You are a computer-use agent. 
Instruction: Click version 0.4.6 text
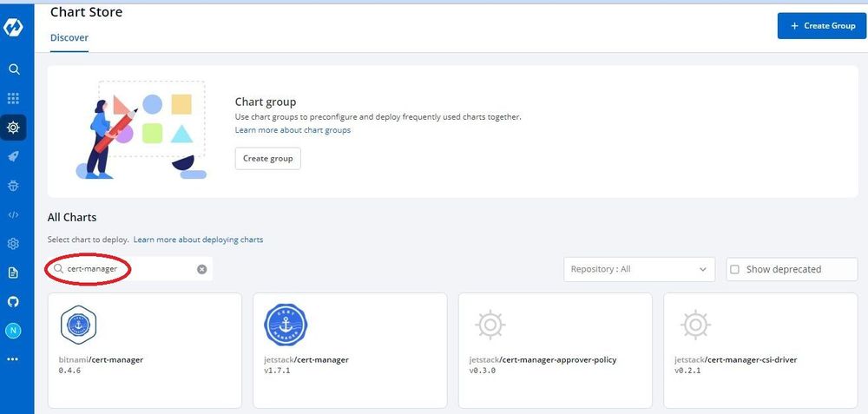point(69,371)
